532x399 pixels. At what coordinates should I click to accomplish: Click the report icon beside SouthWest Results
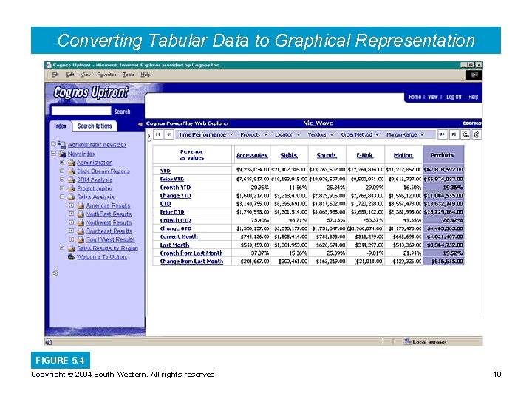pos(81,239)
